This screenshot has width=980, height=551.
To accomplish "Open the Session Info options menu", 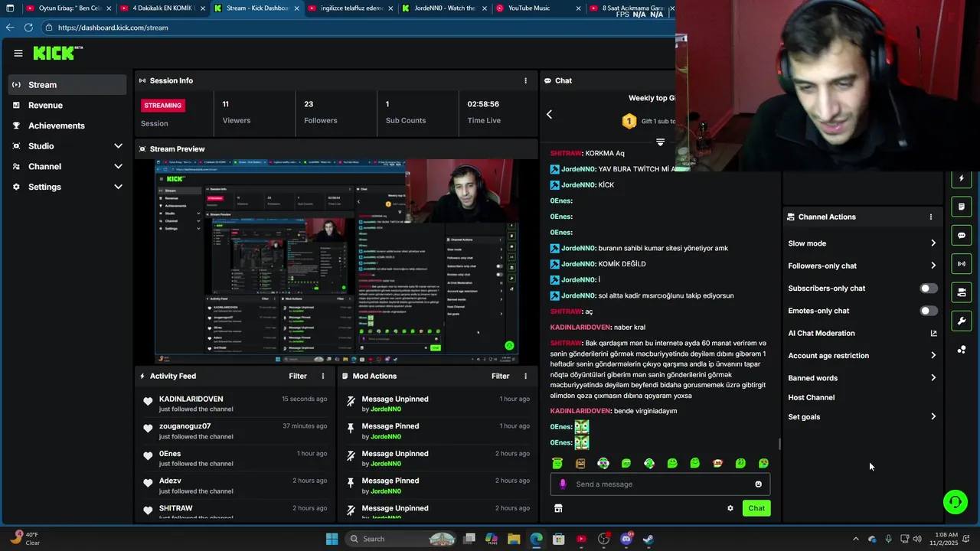I will tap(525, 80).
